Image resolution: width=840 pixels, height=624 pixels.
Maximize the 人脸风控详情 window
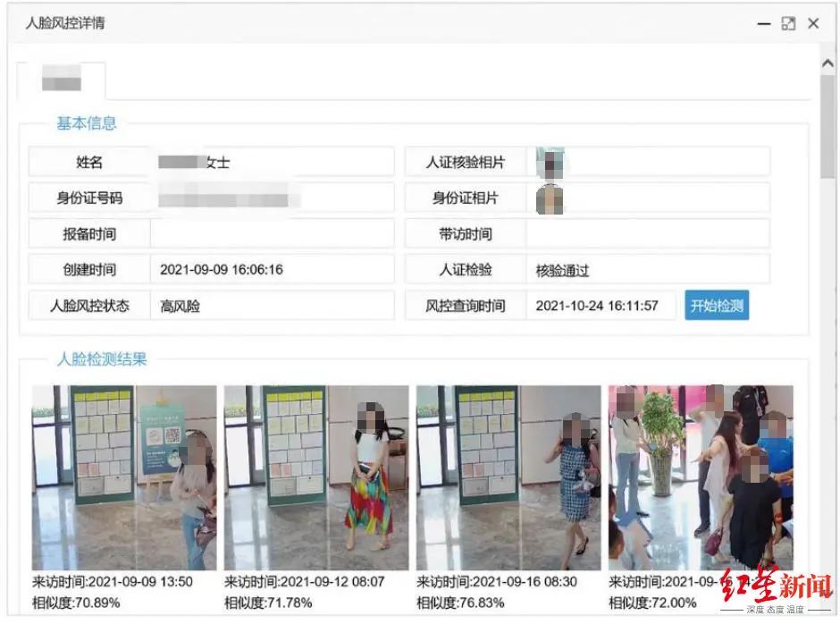tap(788, 23)
